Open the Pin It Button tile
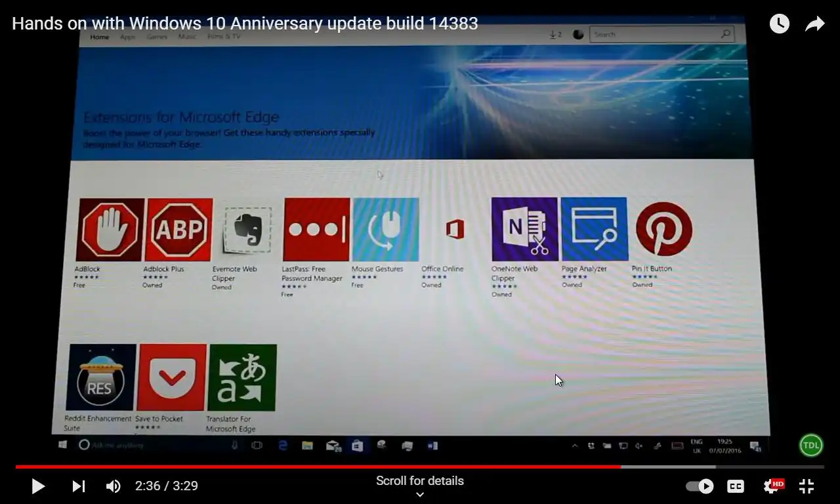 (x=663, y=229)
